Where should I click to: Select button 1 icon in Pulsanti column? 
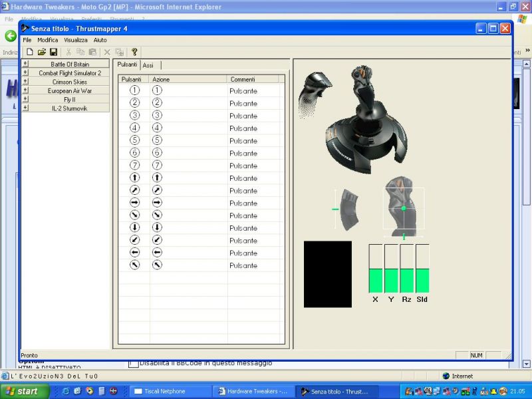click(x=135, y=90)
